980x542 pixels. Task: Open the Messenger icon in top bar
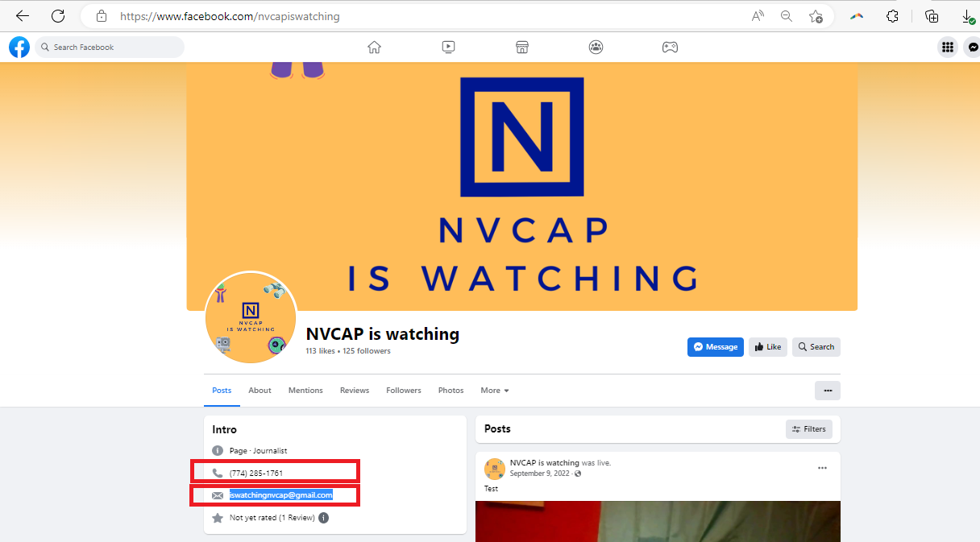[973, 48]
